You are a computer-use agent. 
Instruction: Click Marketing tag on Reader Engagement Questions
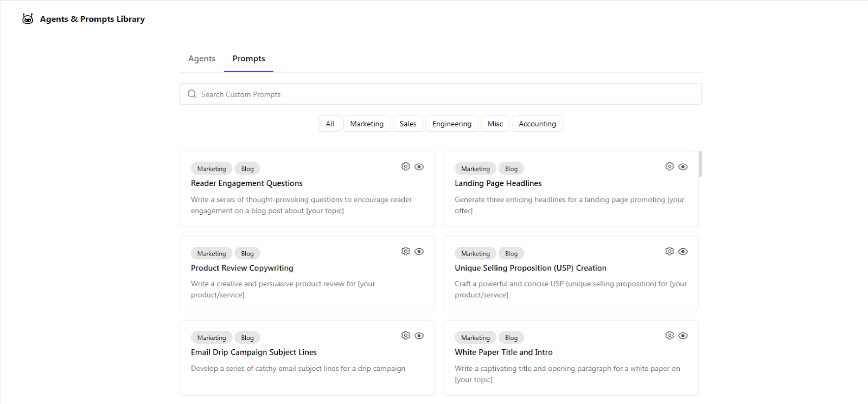pos(212,169)
